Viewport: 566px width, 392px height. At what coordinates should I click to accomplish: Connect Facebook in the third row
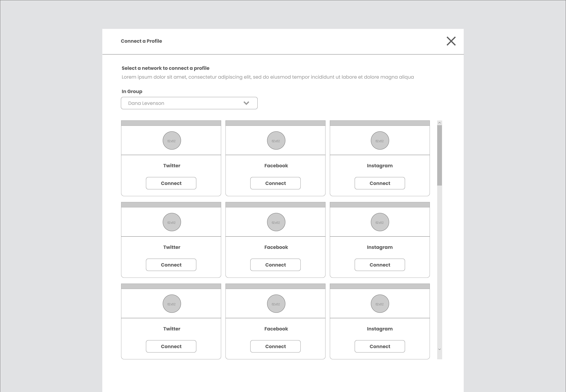(x=275, y=346)
